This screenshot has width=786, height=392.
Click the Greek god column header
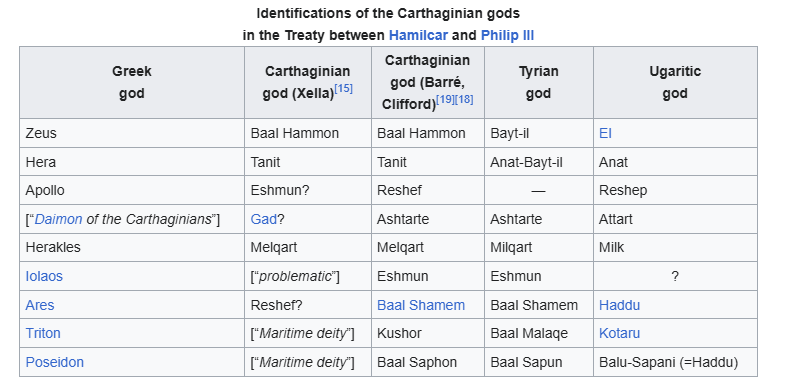point(132,83)
